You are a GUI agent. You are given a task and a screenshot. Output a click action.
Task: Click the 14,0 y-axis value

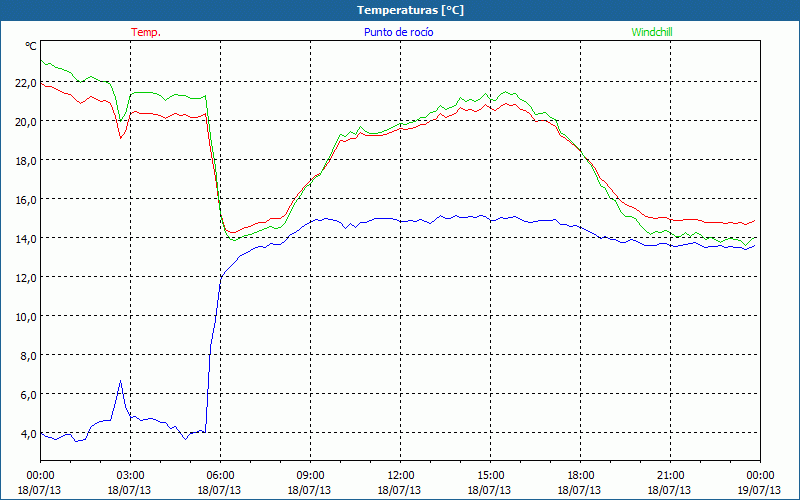pyautogui.click(x=26, y=239)
